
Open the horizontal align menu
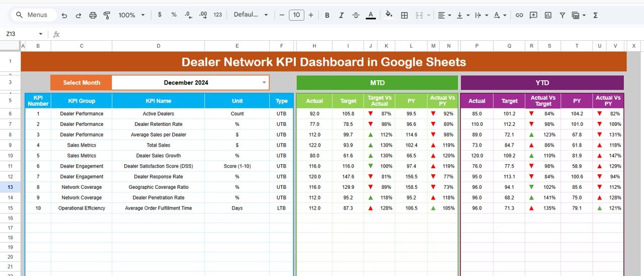click(x=444, y=15)
